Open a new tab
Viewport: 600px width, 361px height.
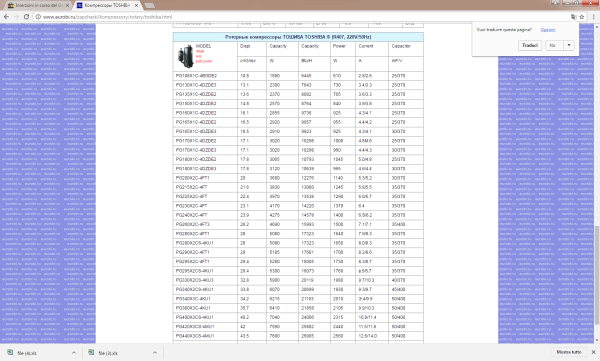[150, 5]
